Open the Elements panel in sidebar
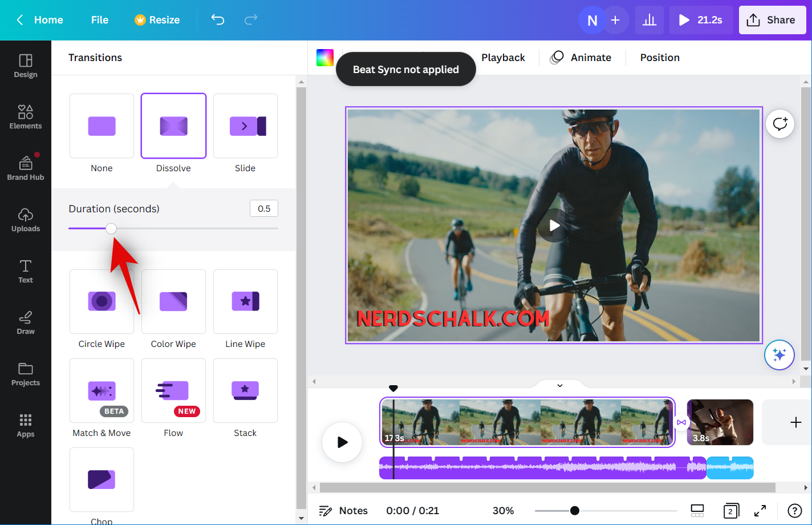This screenshot has height=525, width=812. (x=26, y=117)
